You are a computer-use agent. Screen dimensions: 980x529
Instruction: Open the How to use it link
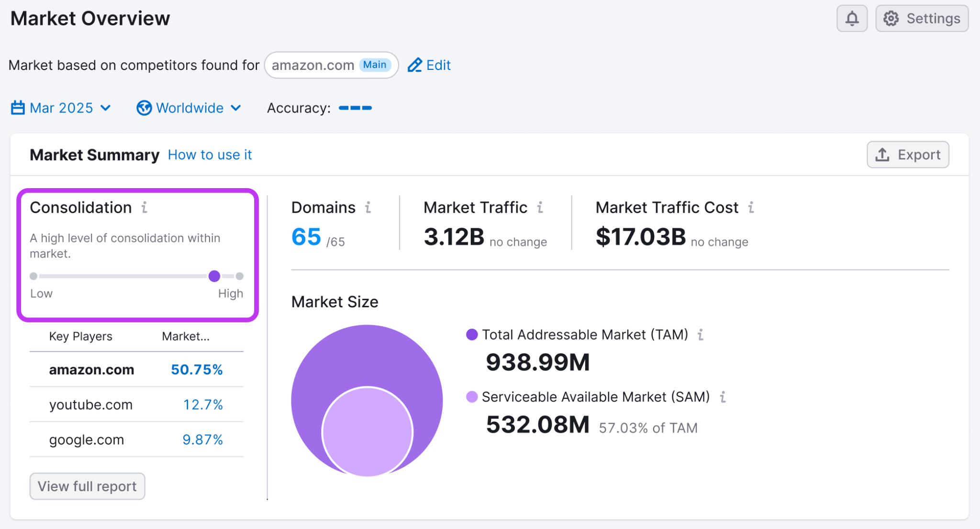(x=210, y=155)
